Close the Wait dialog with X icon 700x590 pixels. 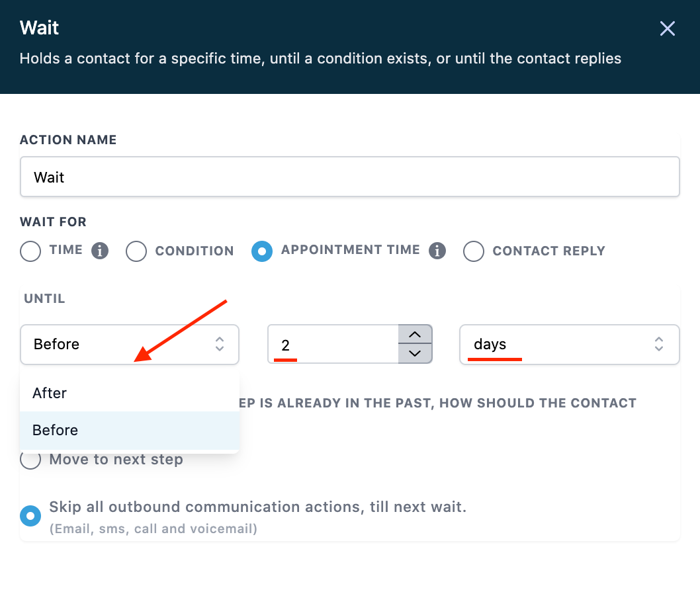[668, 28]
